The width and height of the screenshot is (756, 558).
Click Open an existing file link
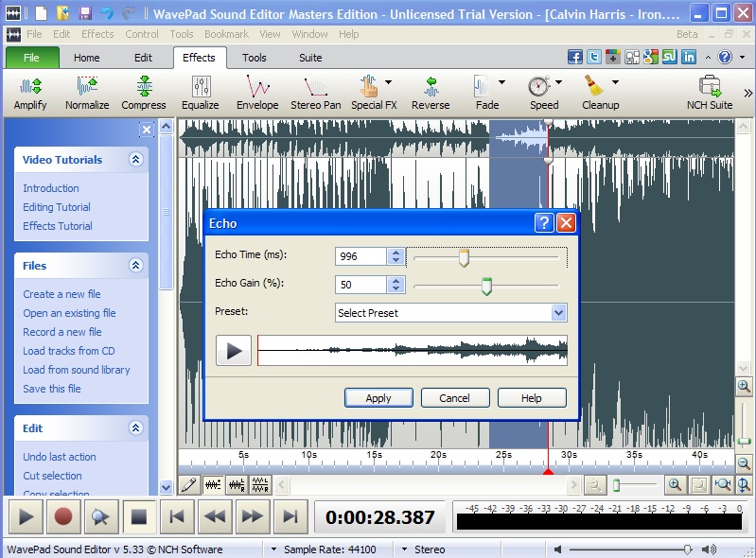[69, 313]
